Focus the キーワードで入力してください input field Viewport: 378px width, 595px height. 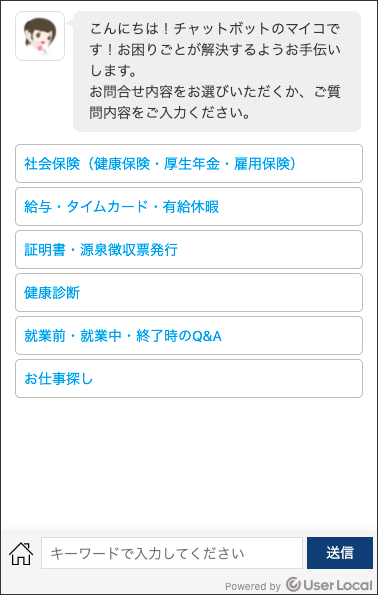point(172,553)
